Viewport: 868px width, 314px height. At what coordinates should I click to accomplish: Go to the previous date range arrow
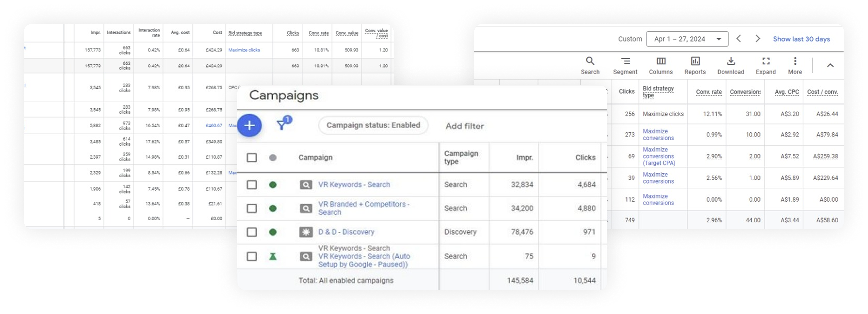(739, 39)
